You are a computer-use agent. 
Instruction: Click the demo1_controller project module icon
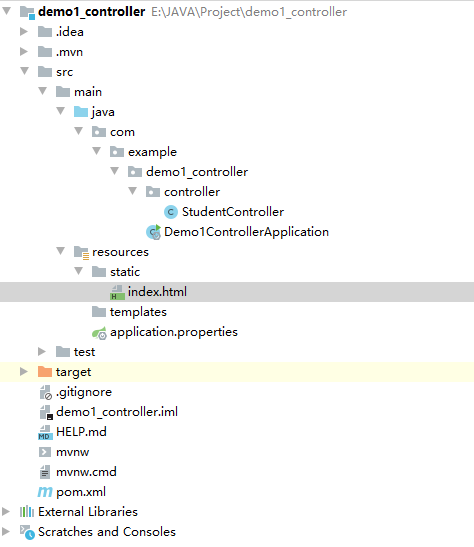(27, 12)
